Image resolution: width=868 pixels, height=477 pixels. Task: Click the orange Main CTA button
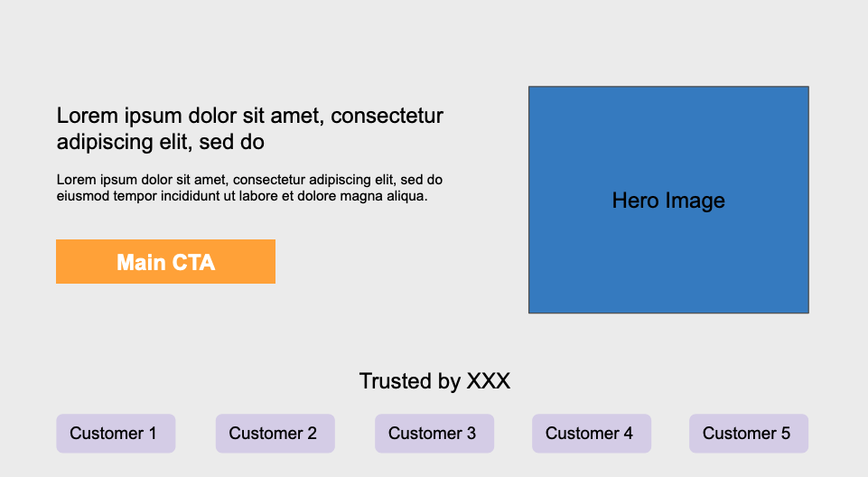pos(165,262)
